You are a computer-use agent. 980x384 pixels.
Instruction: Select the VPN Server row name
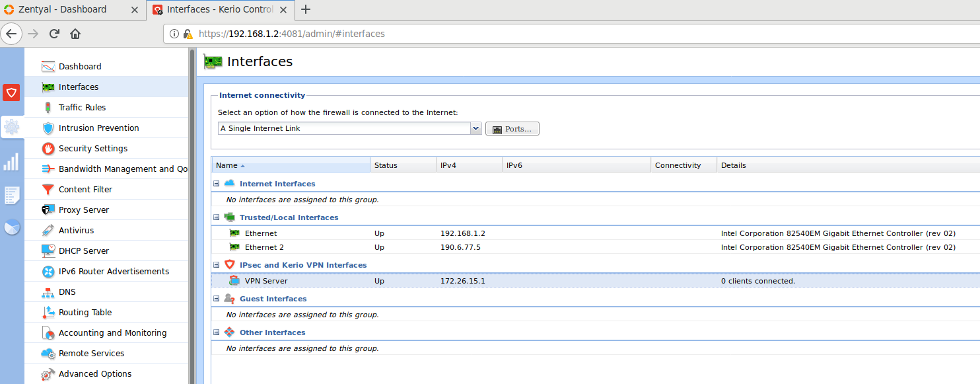click(266, 281)
